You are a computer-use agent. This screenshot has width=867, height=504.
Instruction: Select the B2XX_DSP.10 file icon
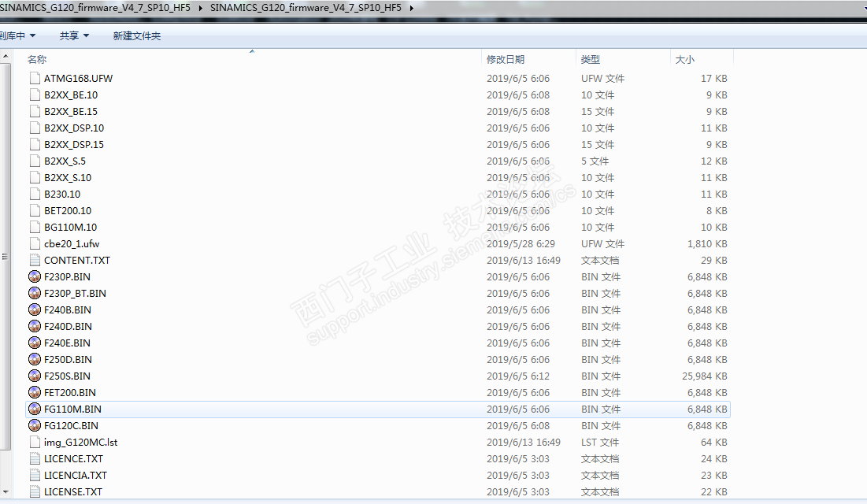pyautogui.click(x=35, y=128)
